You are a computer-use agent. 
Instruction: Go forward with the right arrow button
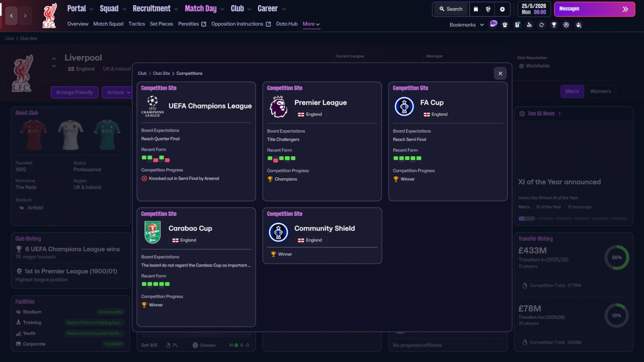pyautogui.click(x=25, y=16)
